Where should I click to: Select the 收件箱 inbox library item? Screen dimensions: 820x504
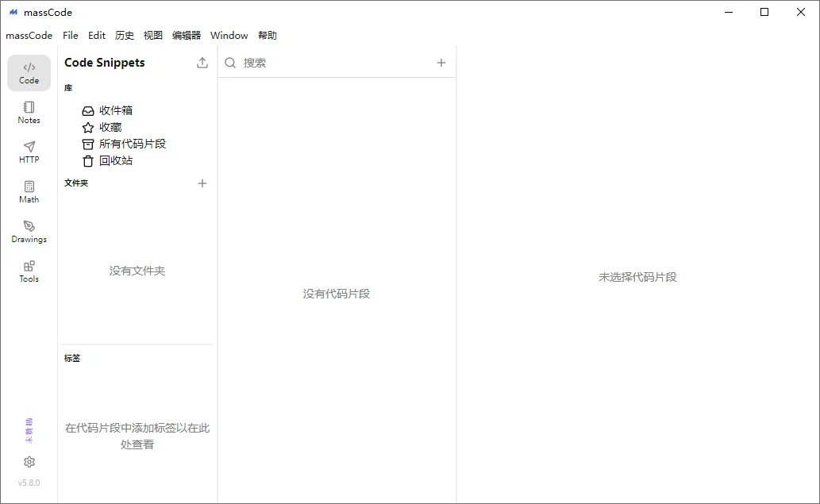(x=107, y=110)
